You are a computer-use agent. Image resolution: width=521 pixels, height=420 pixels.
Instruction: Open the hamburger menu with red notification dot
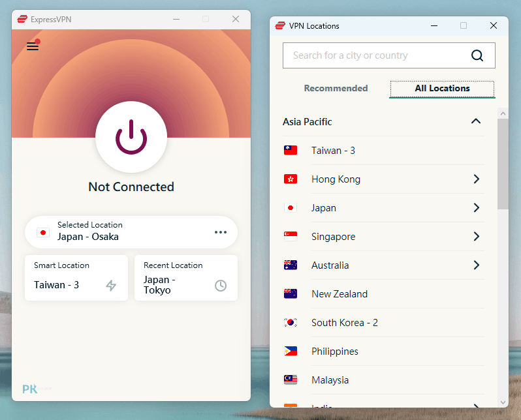click(33, 46)
